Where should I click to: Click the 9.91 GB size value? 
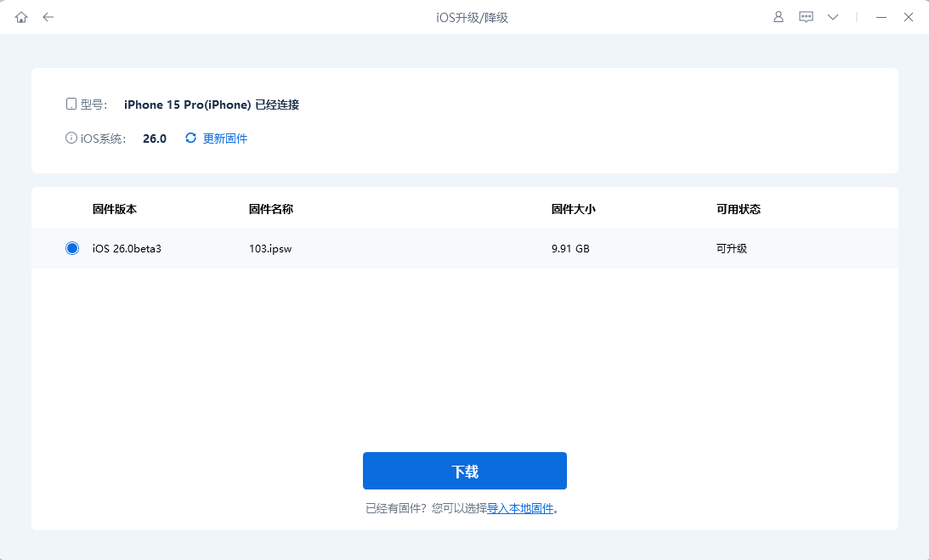tap(570, 249)
